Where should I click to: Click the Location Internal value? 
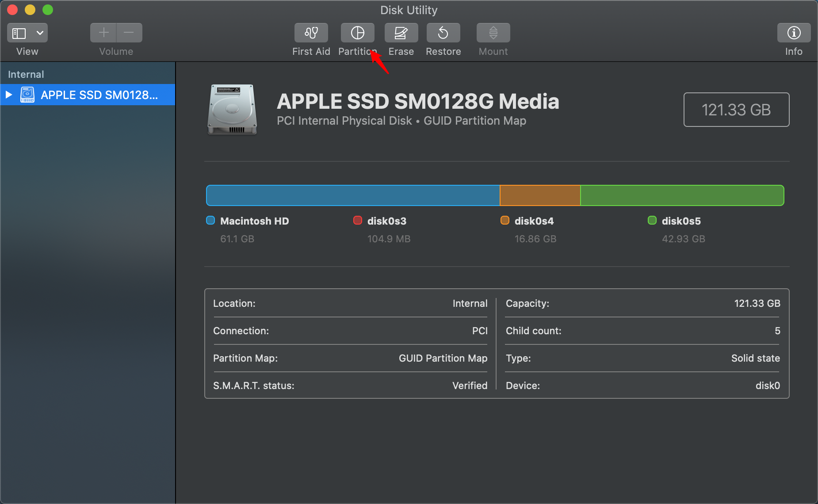tap(470, 303)
